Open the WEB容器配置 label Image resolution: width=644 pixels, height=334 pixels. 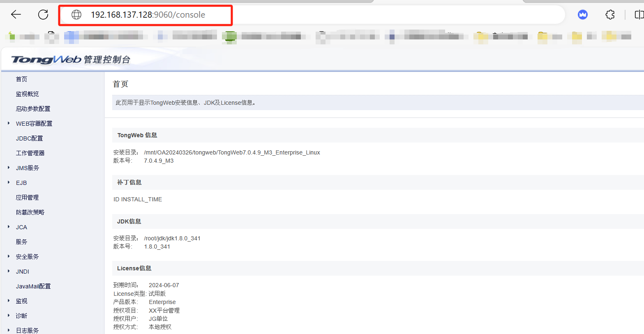point(34,124)
